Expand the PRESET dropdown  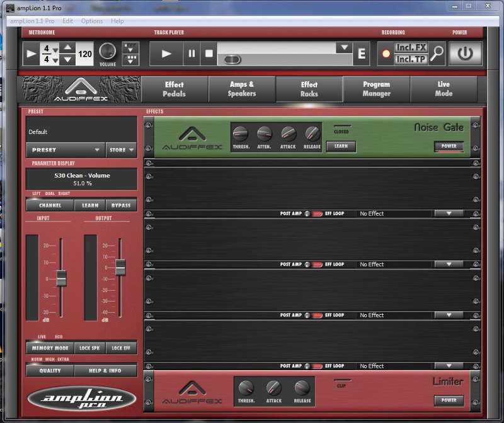[66, 150]
